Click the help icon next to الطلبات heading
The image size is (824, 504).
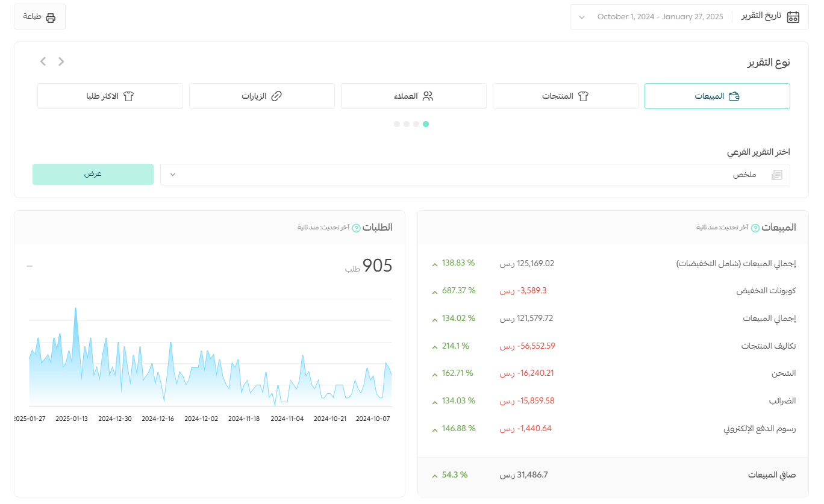click(x=356, y=228)
